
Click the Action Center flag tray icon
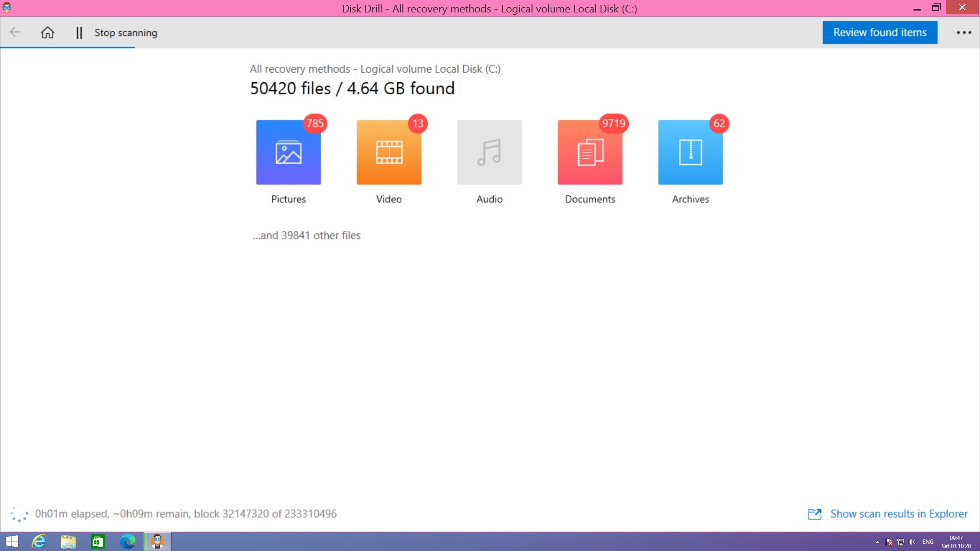[889, 542]
